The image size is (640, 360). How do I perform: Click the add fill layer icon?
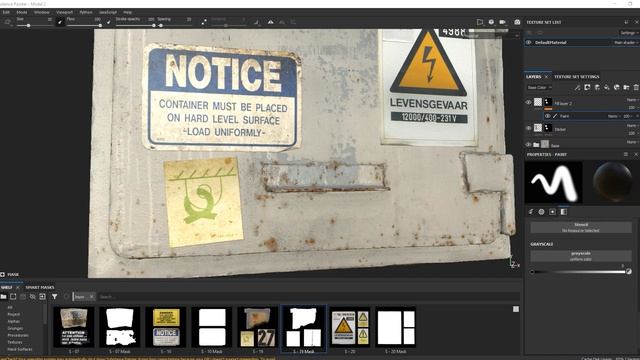tap(607, 87)
